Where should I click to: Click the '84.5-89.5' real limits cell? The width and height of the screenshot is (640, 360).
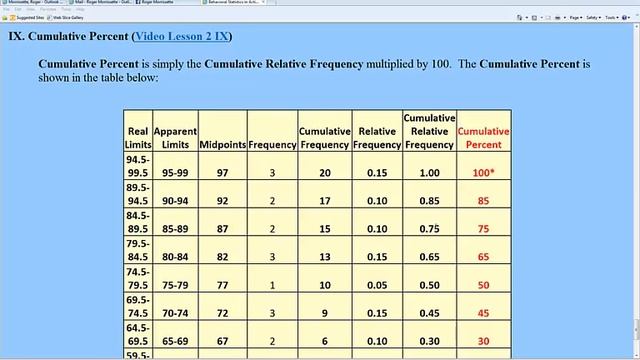(x=138, y=222)
